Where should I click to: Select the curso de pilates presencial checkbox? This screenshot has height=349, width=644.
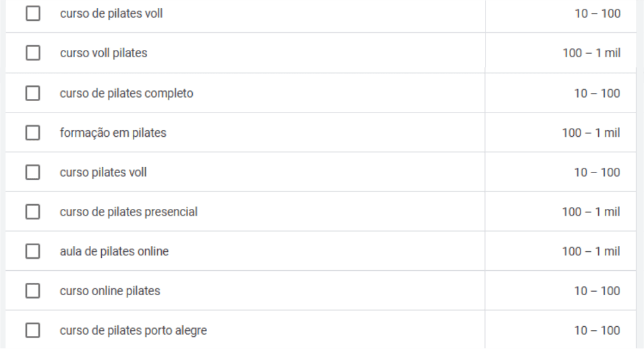click(32, 212)
